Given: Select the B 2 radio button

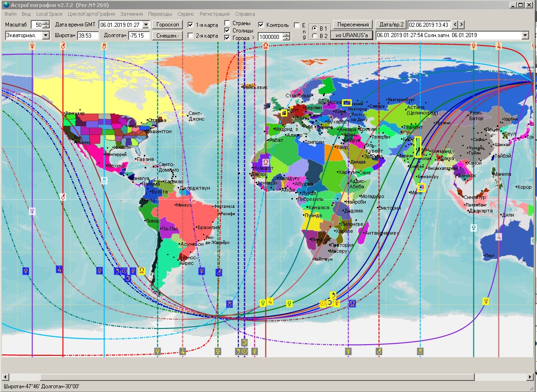Looking at the screenshot, I should (315, 36).
